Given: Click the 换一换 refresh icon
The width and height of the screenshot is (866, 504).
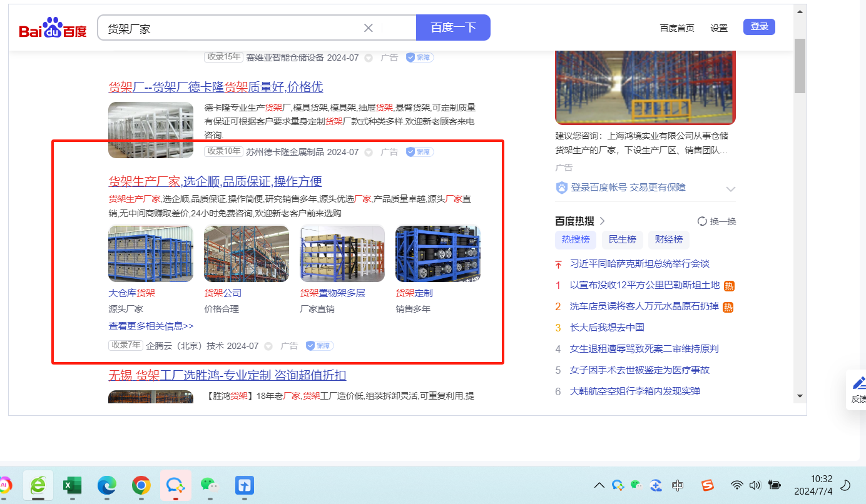Looking at the screenshot, I should point(702,221).
